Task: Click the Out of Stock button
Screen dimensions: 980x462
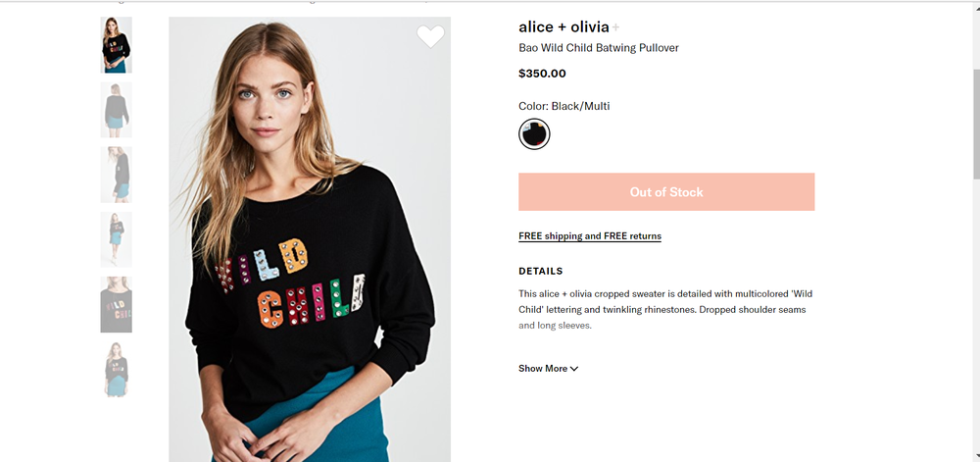Action: click(666, 192)
